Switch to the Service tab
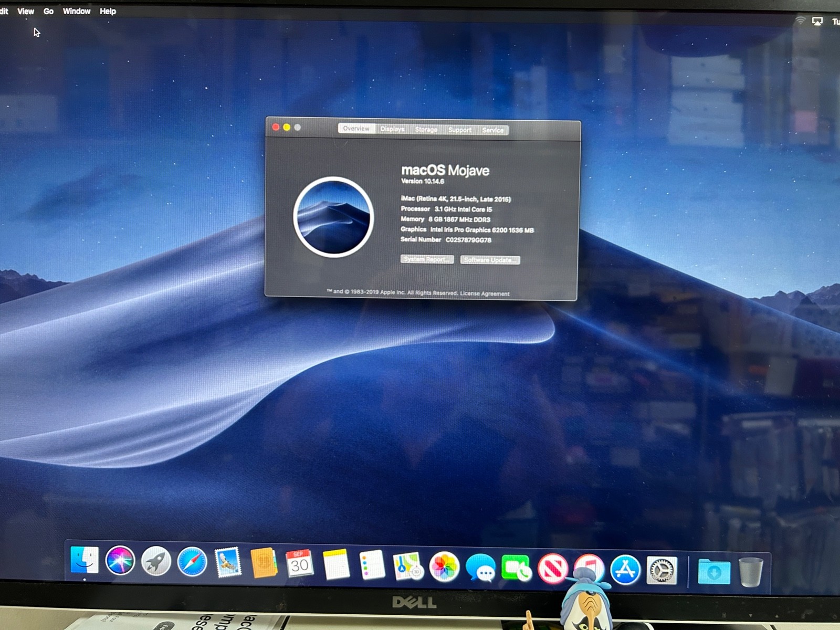 pyautogui.click(x=493, y=130)
